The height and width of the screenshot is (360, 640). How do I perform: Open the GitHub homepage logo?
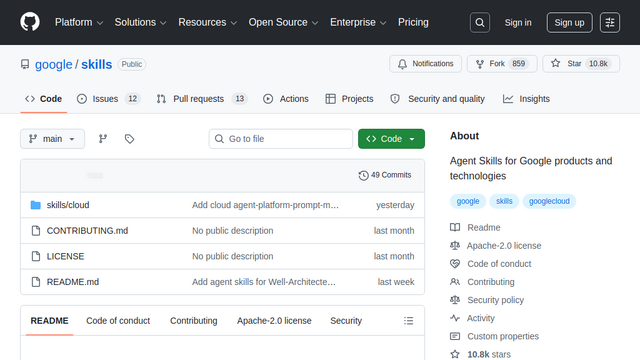pos(30,22)
